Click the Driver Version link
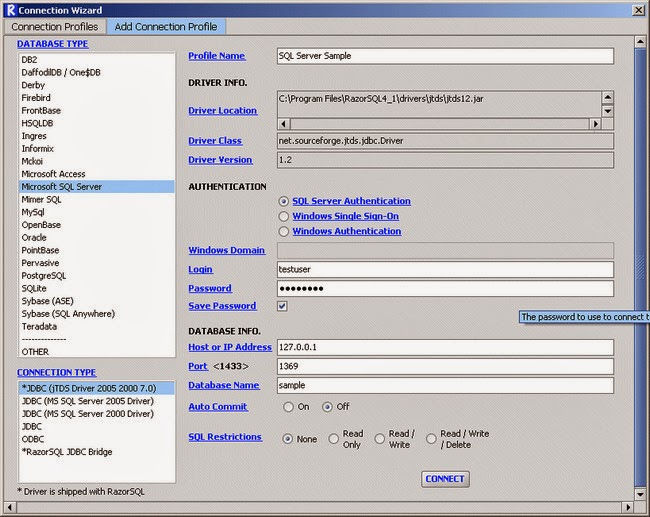Viewport: 650px width, 517px height. pyautogui.click(x=220, y=160)
